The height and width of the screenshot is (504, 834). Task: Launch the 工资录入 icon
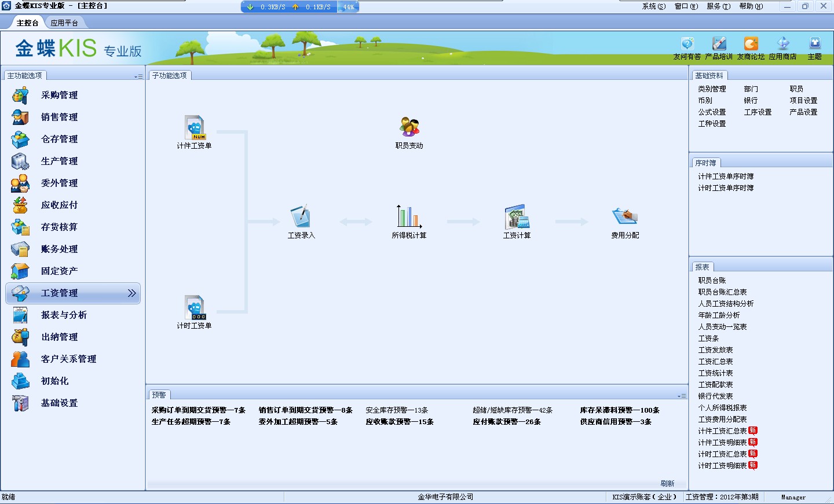click(301, 216)
